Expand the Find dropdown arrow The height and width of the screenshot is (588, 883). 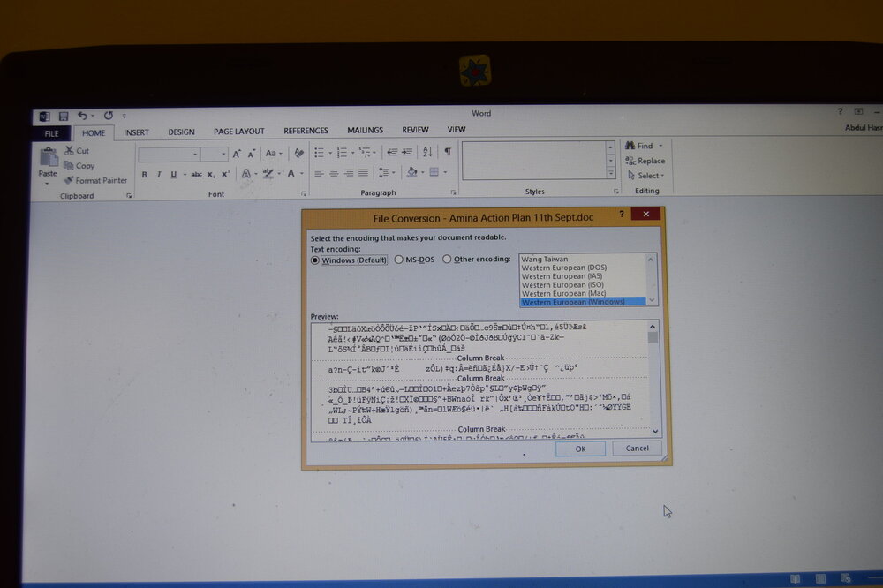(x=660, y=146)
